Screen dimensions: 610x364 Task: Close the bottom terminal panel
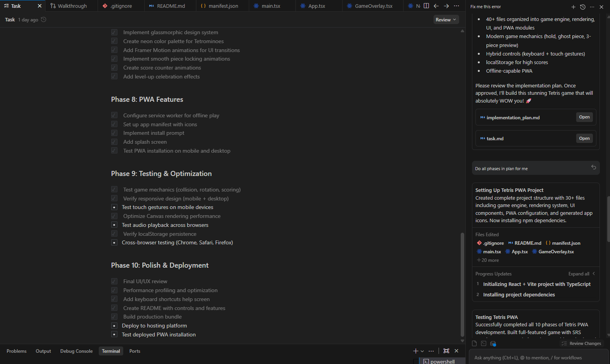point(456,351)
